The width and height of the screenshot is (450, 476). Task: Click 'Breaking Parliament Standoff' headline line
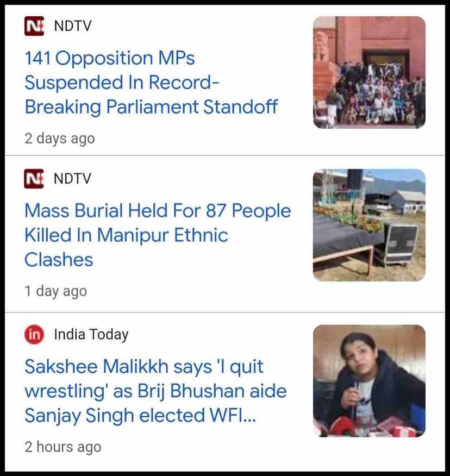point(151,107)
